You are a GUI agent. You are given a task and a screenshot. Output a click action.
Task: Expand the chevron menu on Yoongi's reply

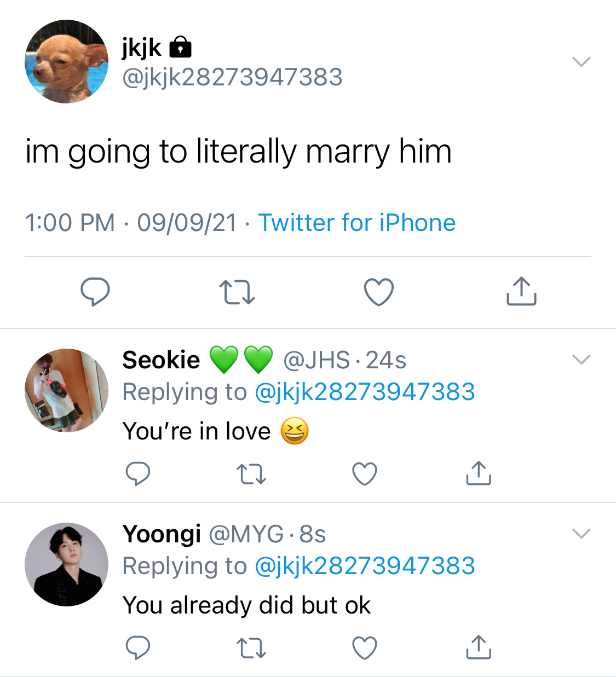[581, 533]
